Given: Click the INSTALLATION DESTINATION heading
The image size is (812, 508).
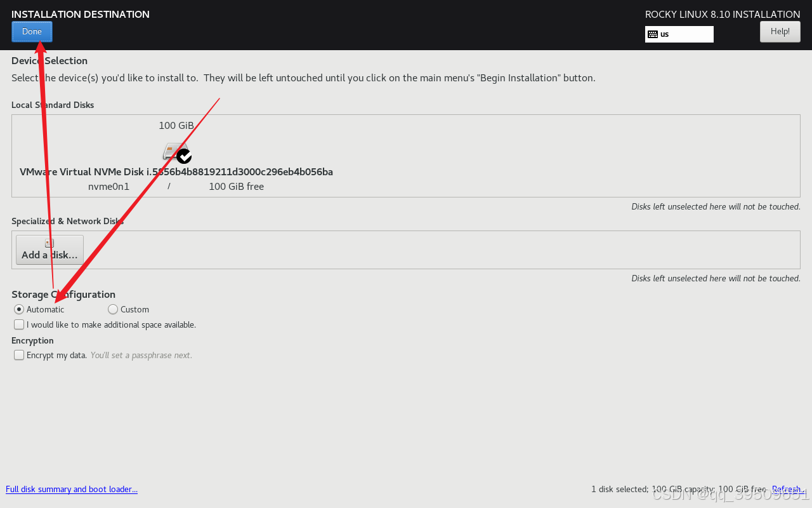Looking at the screenshot, I should pyautogui.click(x=81, y=15).
